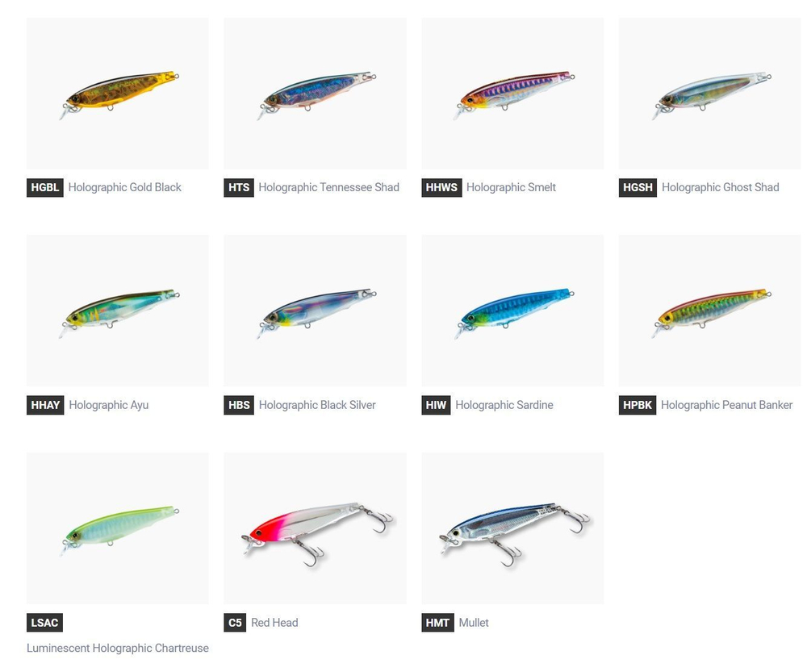This screenshot has height=672, width=807.
Task: Select the Holographic Tennessee Shad lure image
Action: click(x=315, y=94)
